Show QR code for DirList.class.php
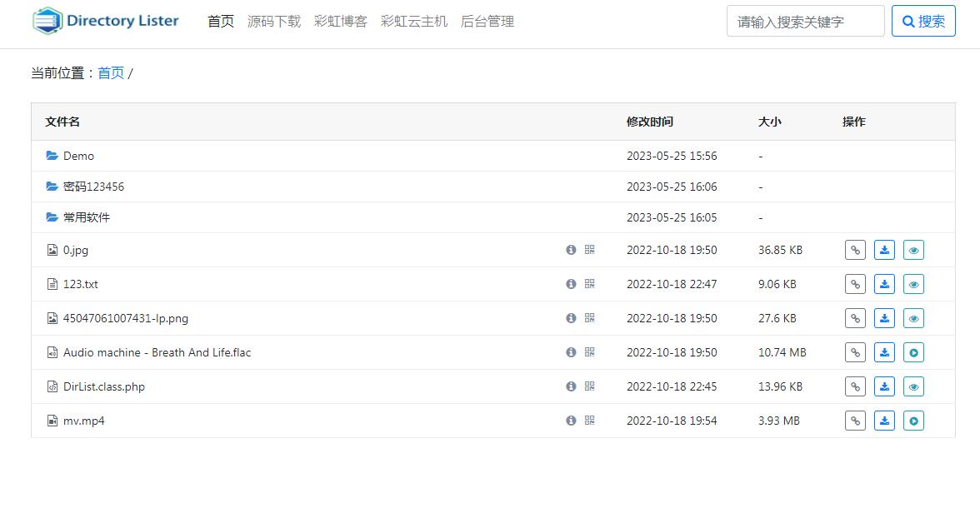Image resolution: width=980 pixels, height=528 pixels. tap(588, 386)
